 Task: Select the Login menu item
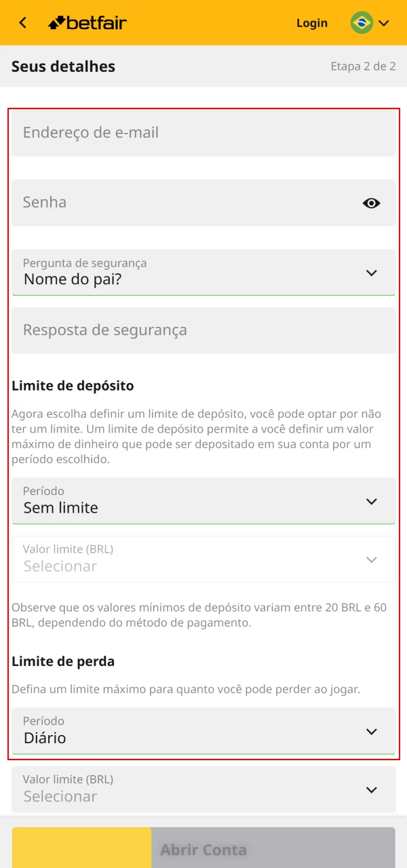[x=312, y=22]
